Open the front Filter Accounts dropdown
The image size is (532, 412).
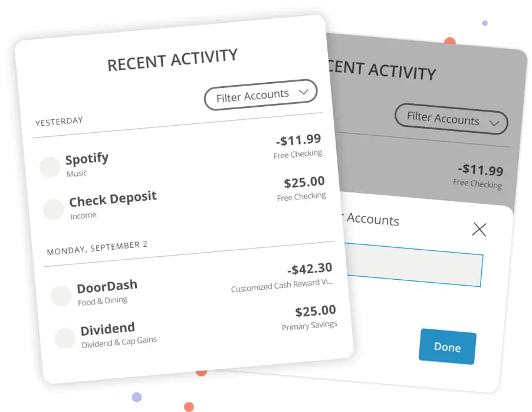(x=260, y=94)
